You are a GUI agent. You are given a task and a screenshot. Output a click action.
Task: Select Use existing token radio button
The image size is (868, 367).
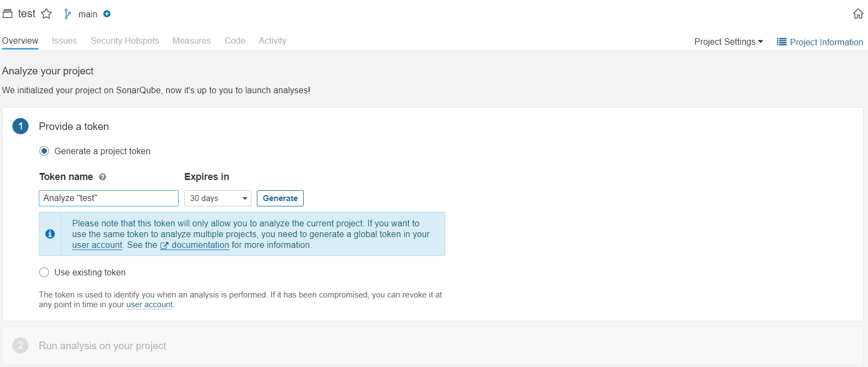click(x=44, y=273)
